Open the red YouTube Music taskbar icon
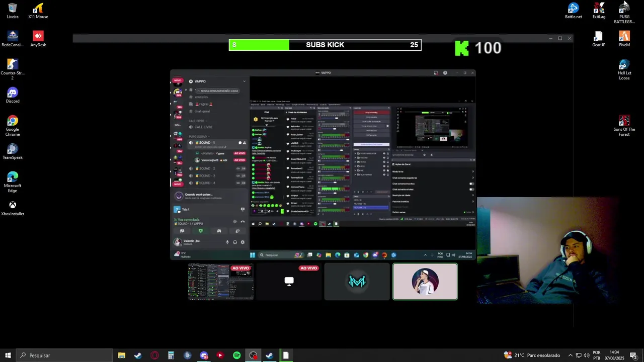 click(220, 355)
